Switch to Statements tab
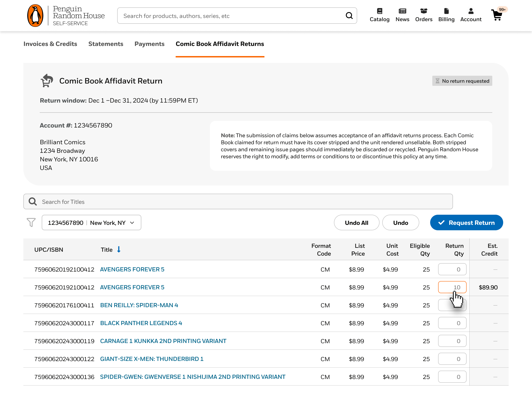532x401 pixels. 106,44
